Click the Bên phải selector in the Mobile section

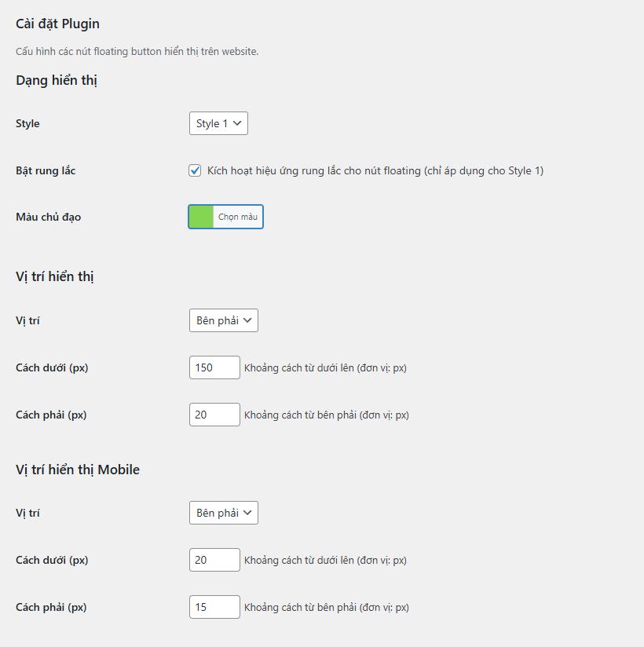tap(223, 513)
